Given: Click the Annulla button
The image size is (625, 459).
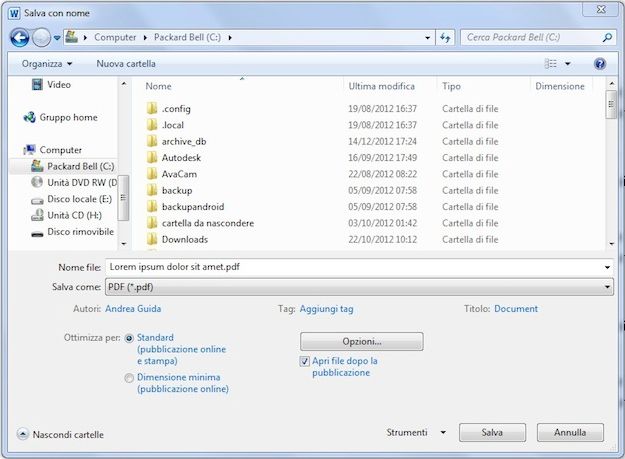Looking at the screenshot, I should (570, 432).
